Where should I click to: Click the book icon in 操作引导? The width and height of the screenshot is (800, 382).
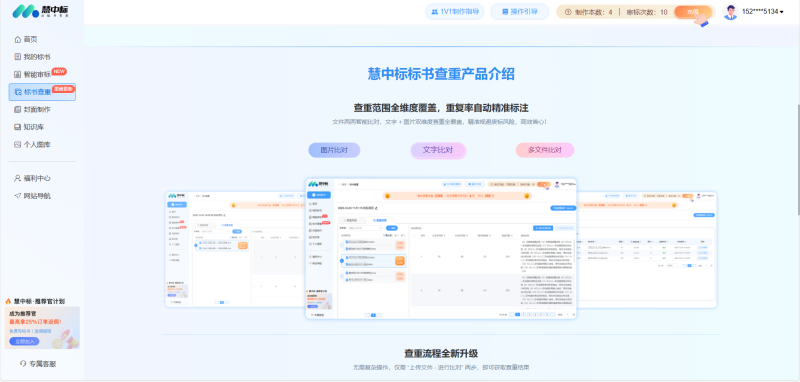[505, 11]
